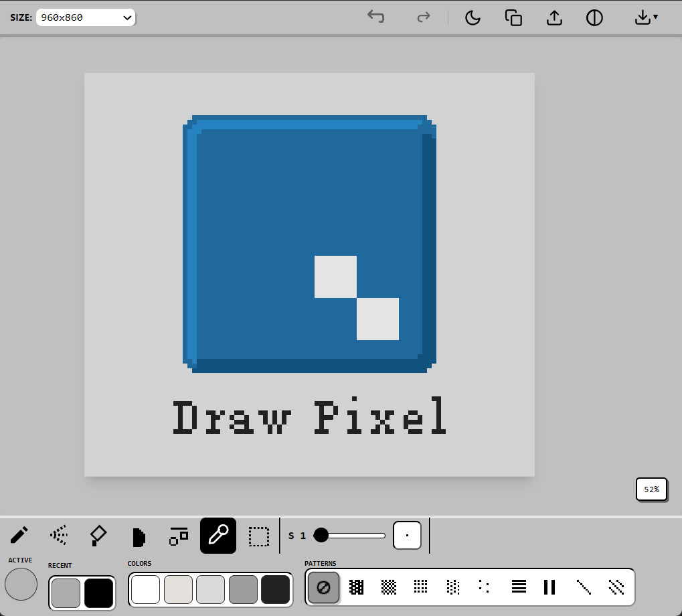Viewport: 682px width, 616px height.
Task: Click the Draw Pixel text on canvas
Action: pos(309,416)
